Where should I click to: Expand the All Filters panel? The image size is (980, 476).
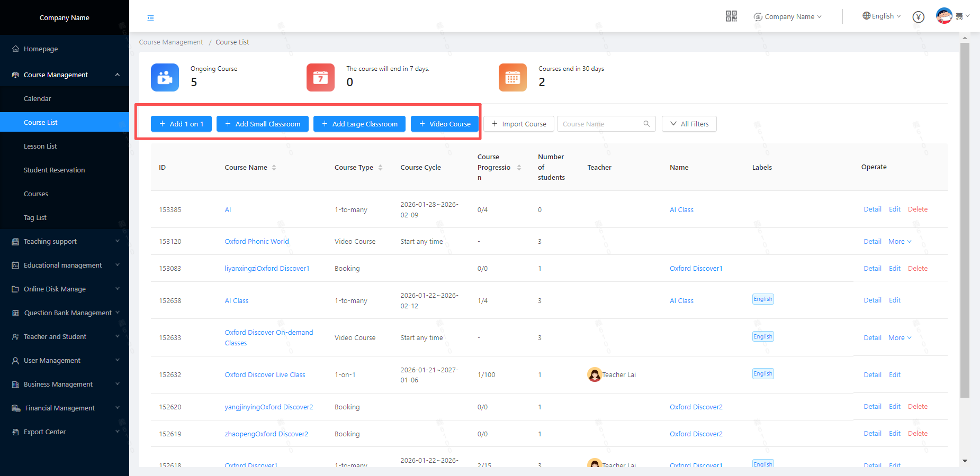coord(689,124)
